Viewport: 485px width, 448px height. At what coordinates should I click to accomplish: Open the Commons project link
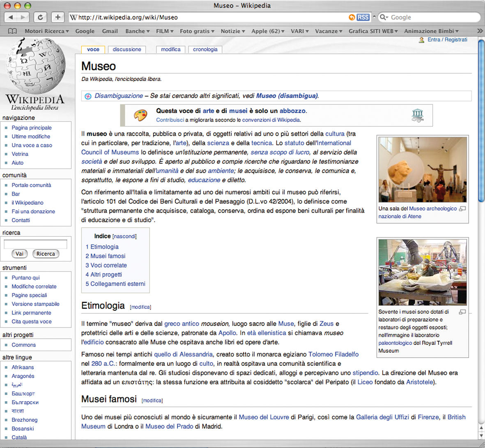[24, 345]
